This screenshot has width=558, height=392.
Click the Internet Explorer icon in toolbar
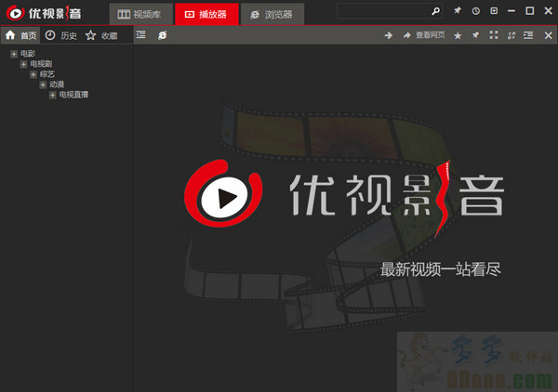(162, 35)
